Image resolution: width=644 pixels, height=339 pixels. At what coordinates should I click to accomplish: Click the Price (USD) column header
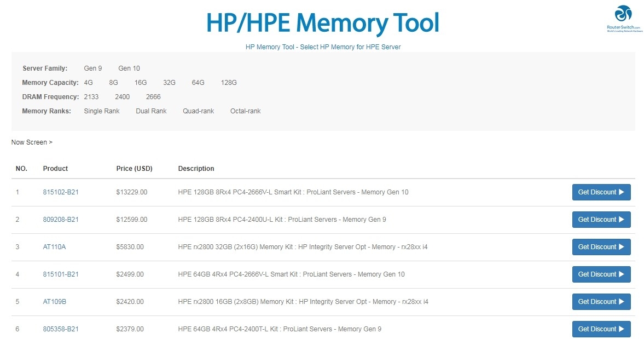pos(134,169)
